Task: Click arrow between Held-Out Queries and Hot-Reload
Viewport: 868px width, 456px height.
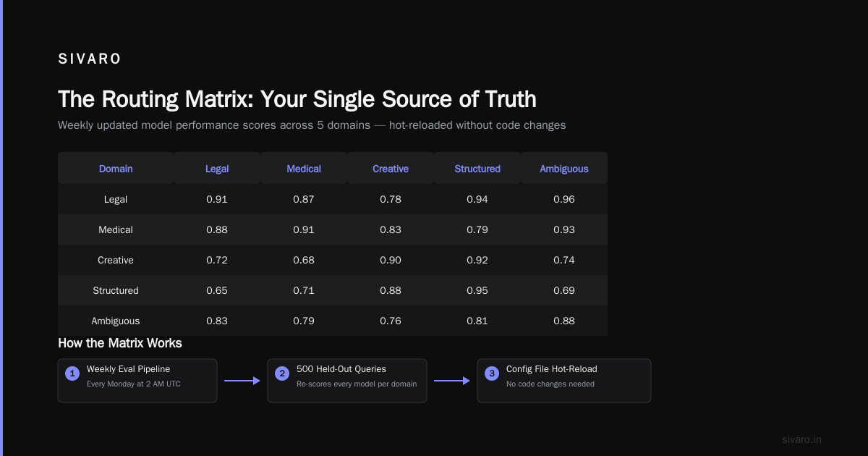Action: [452, 380]
